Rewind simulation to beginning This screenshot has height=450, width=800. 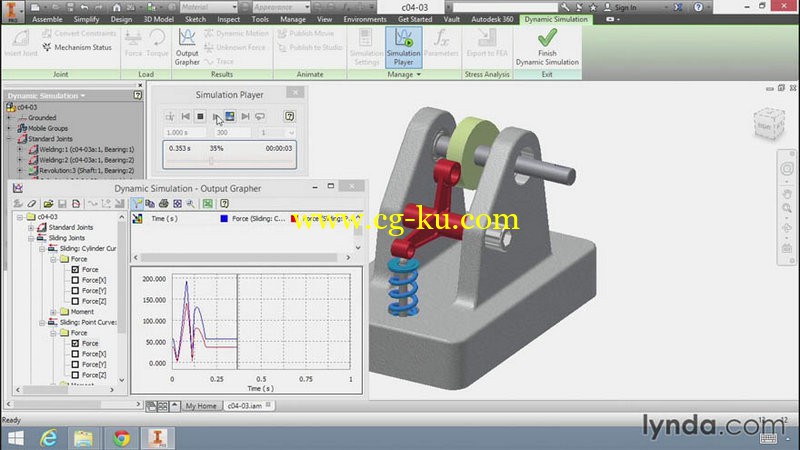pyautogui.click(x=186, y=116)
